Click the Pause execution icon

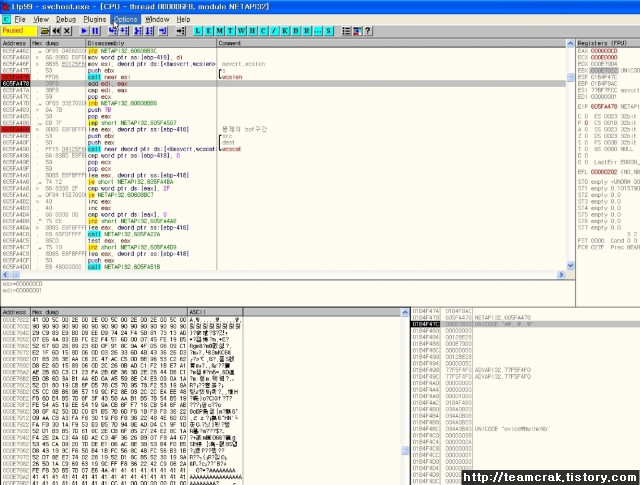(96, 31)
